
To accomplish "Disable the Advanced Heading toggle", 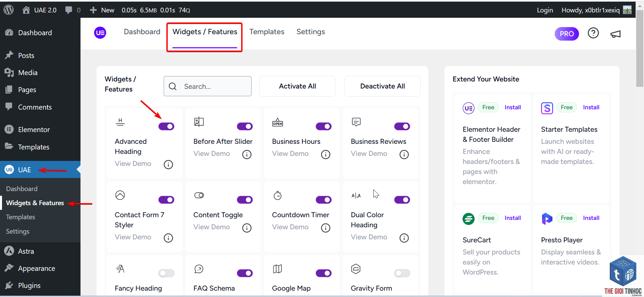I will (x=166, y=126).
